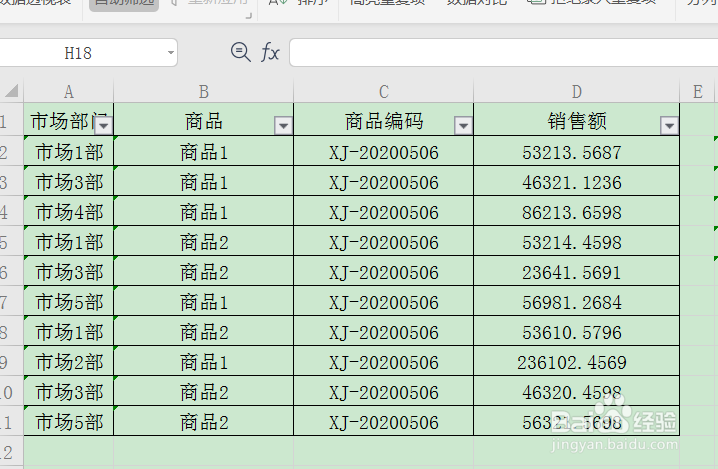Expand the Name Box dropdown arrow
The height and width of the screenshot is (469, 718).
(x=170, y=53)
